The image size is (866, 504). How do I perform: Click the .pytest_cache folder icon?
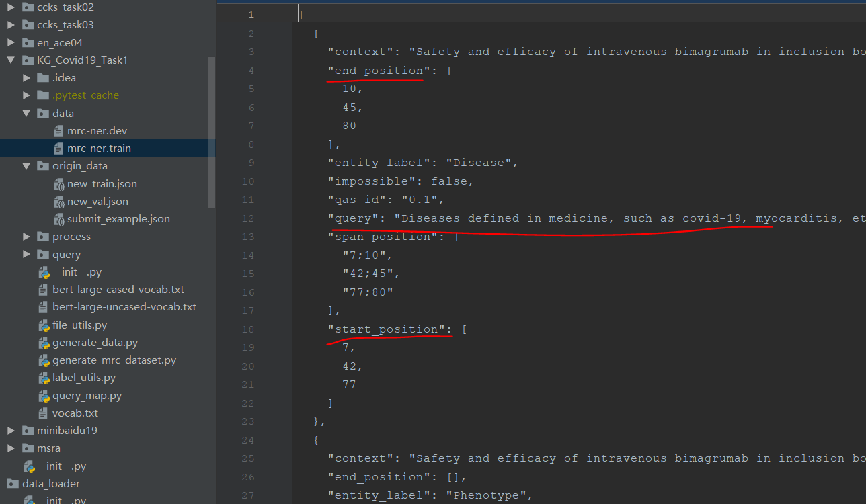click(43, 95)
